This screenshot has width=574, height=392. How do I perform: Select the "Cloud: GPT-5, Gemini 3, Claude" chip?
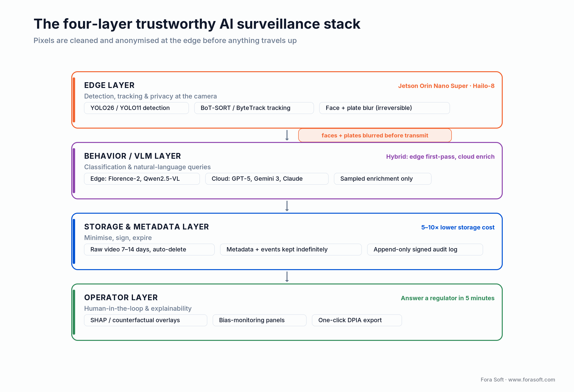tap(267, 179)
